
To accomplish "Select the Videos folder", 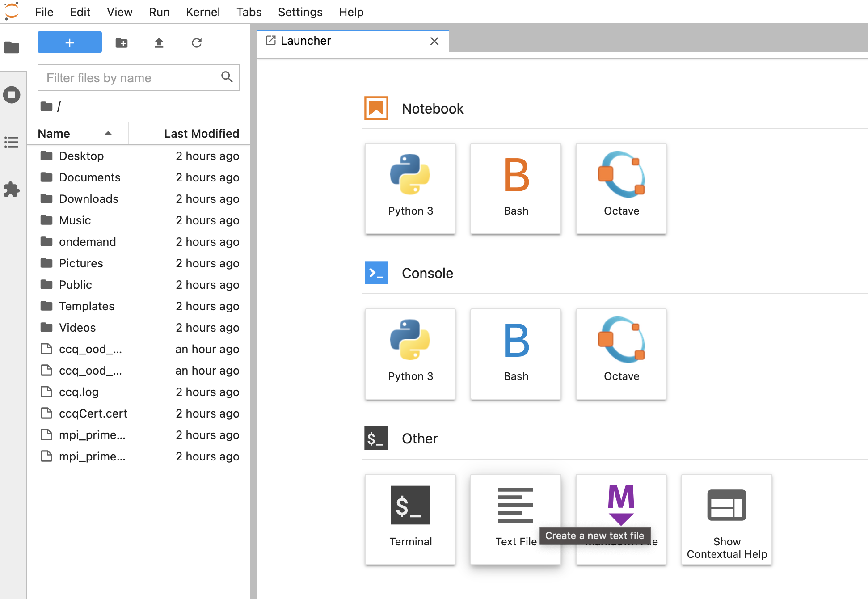I will [139, 328].
